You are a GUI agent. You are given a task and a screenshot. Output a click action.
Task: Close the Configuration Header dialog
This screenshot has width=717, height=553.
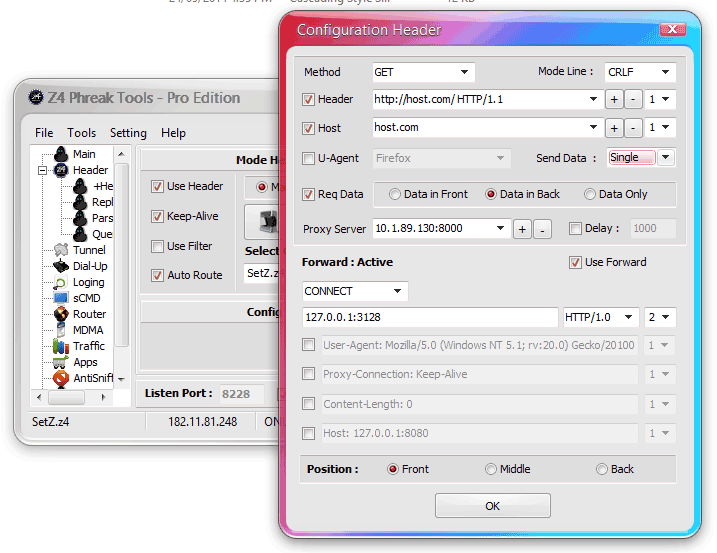point(673,29)
